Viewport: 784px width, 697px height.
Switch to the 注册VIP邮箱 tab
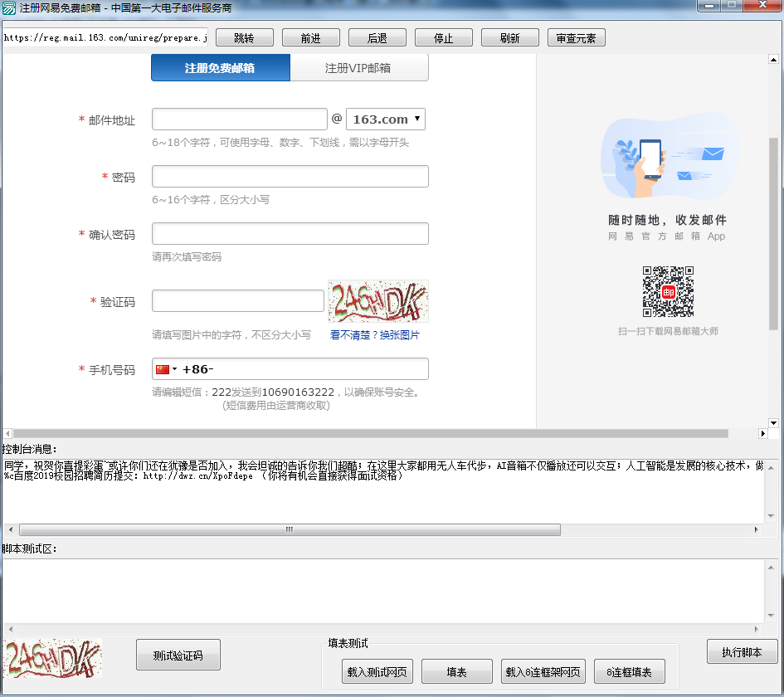(x=359, y=68)
